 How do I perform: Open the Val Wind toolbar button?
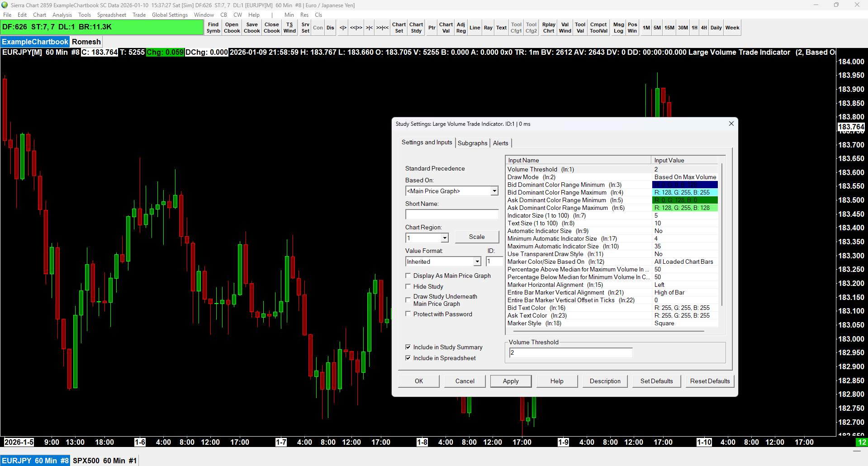(x=565, y=28)
